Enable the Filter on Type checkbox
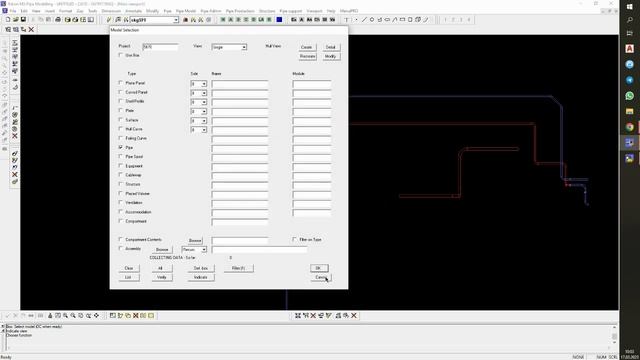Image resolution: width=640 pixels, height=360 pixels. click(x=294, y=239)
